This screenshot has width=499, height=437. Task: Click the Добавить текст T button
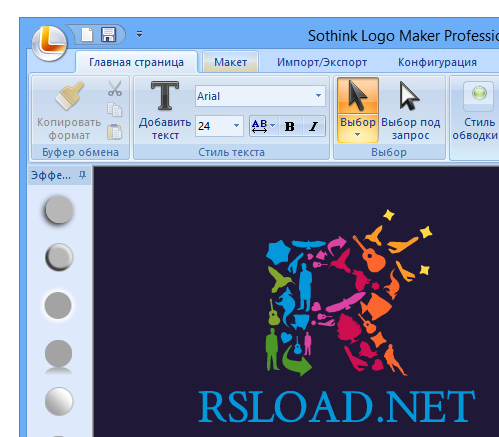(165, 111)
